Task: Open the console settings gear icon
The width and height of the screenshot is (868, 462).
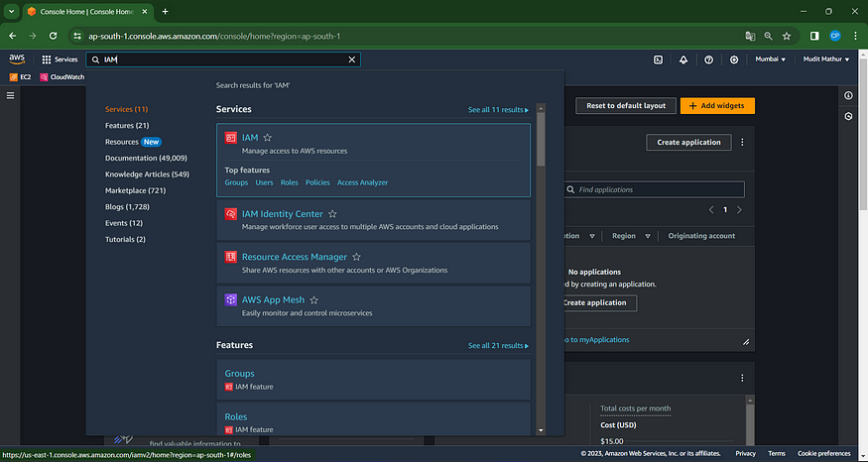Action: point(734,59)
